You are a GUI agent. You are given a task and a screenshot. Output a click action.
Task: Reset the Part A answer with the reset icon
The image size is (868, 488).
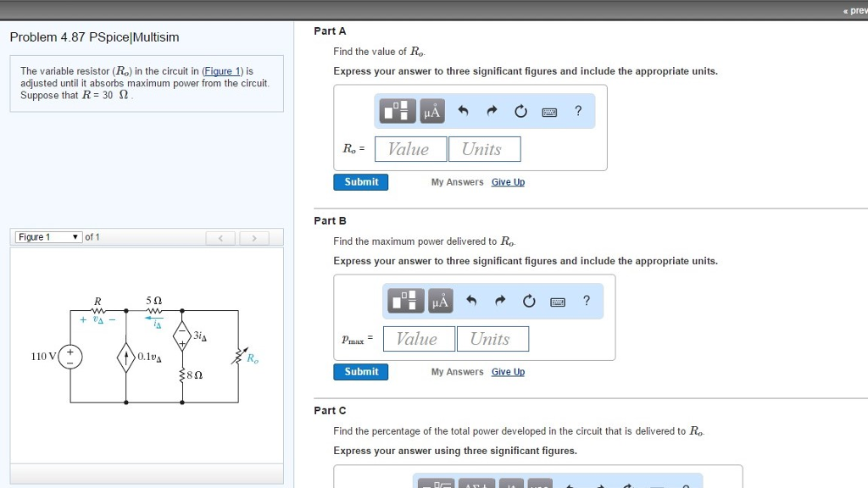coord(520,110)
